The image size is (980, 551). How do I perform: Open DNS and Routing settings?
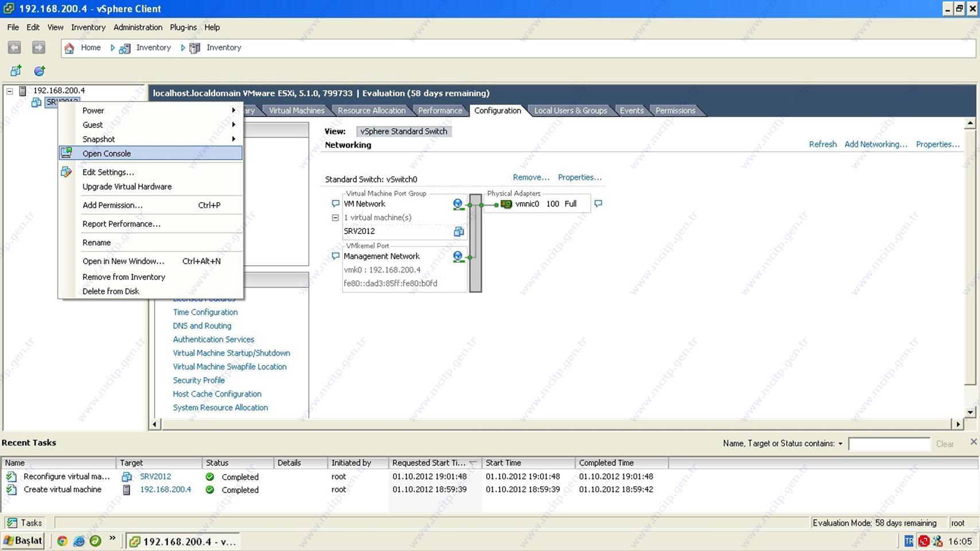coord(202,326)
